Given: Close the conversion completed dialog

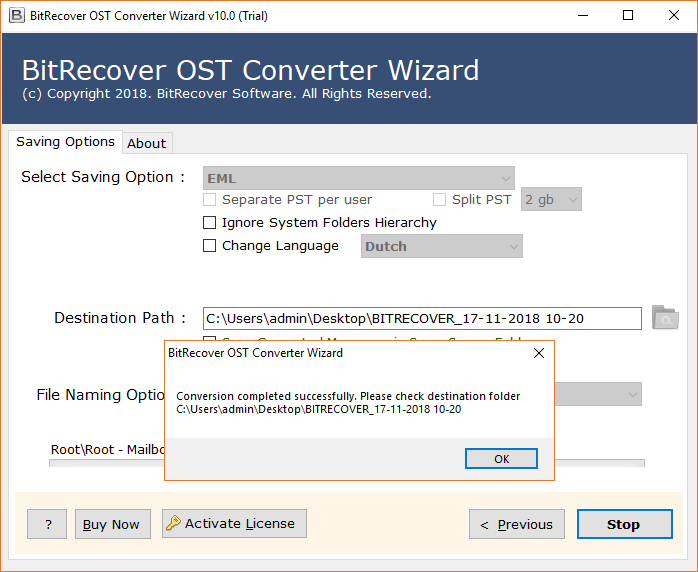Looking at the screenshot, I should pyautogui.click(x=539, y=353).
